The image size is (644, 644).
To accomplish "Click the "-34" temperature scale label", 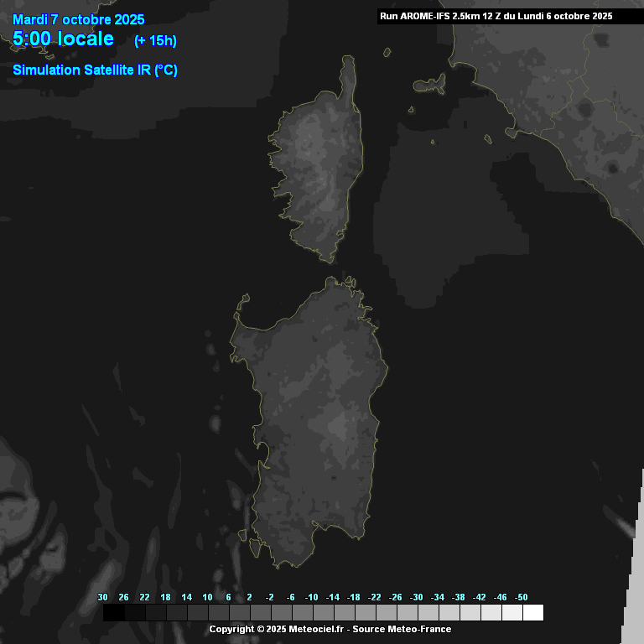I will coord(437,597).
